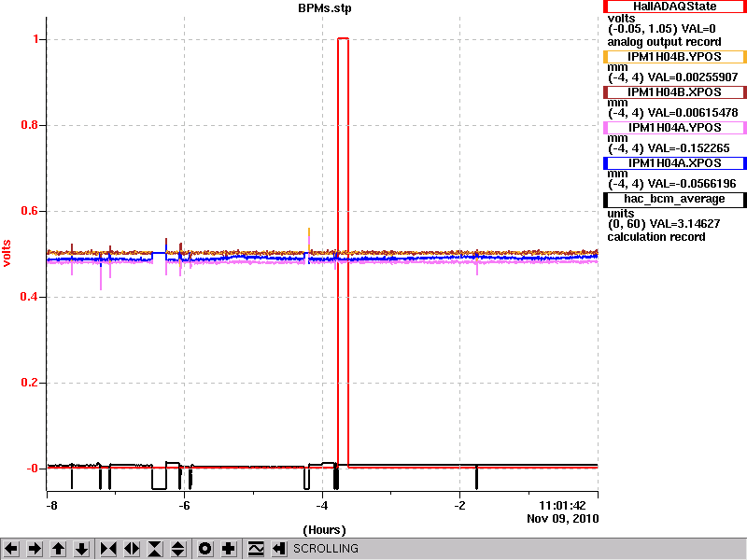
Task: Select the hac_bcm_average curve legend
Action: 674,199
